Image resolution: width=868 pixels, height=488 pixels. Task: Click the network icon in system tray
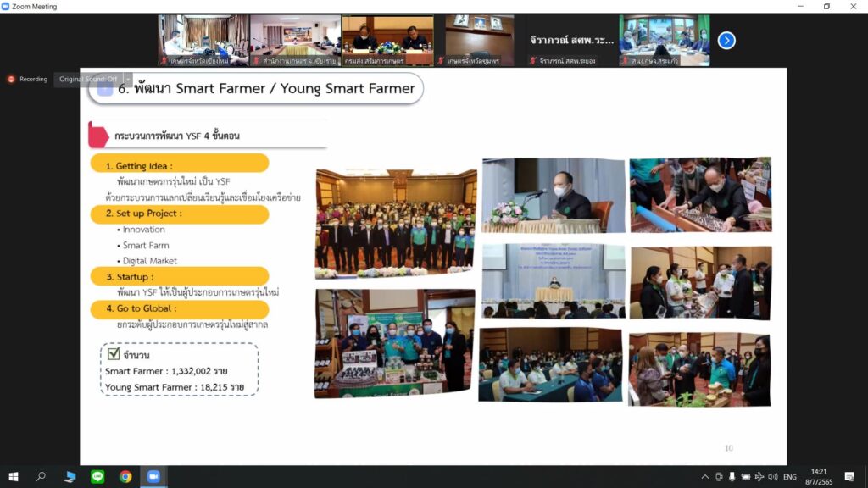pos(759,477)
